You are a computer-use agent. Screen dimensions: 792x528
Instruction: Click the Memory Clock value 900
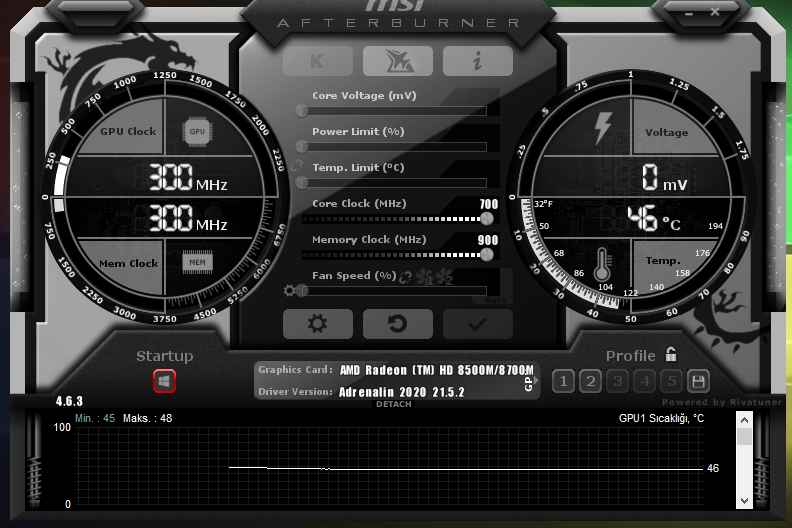(488, 240)
